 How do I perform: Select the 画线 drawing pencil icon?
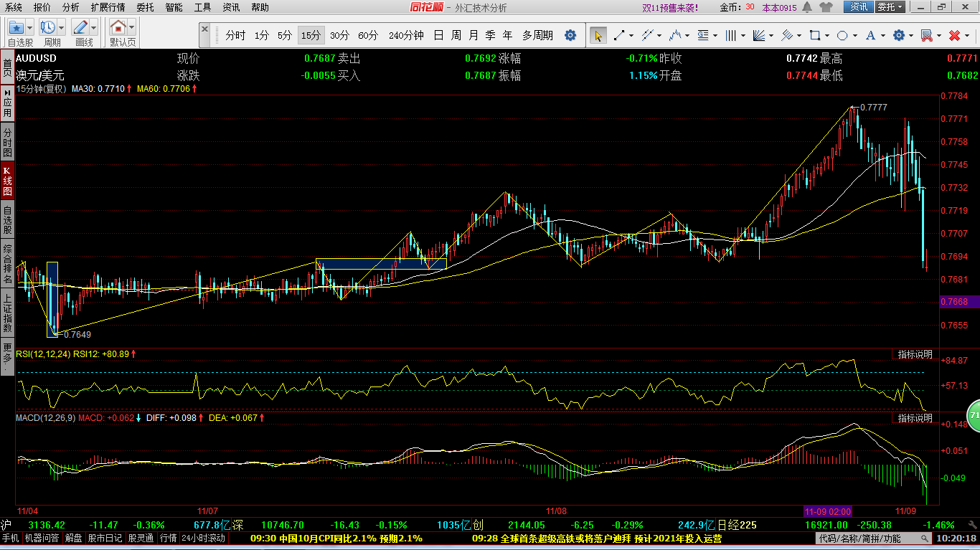pos(80,27)
